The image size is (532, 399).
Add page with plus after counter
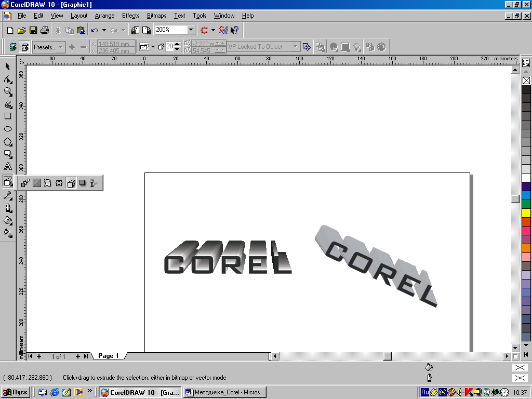click(x=78, y=356)
